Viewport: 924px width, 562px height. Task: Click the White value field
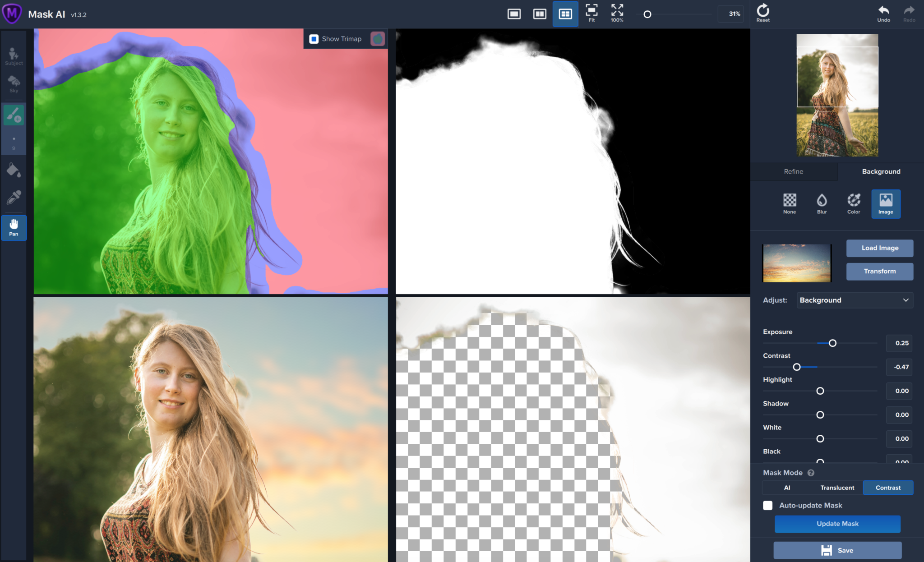click(899, 439)
